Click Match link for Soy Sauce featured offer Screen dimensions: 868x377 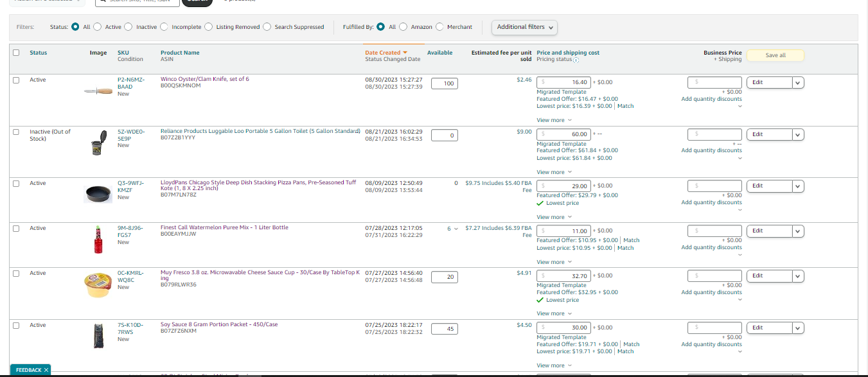(631, 344)
